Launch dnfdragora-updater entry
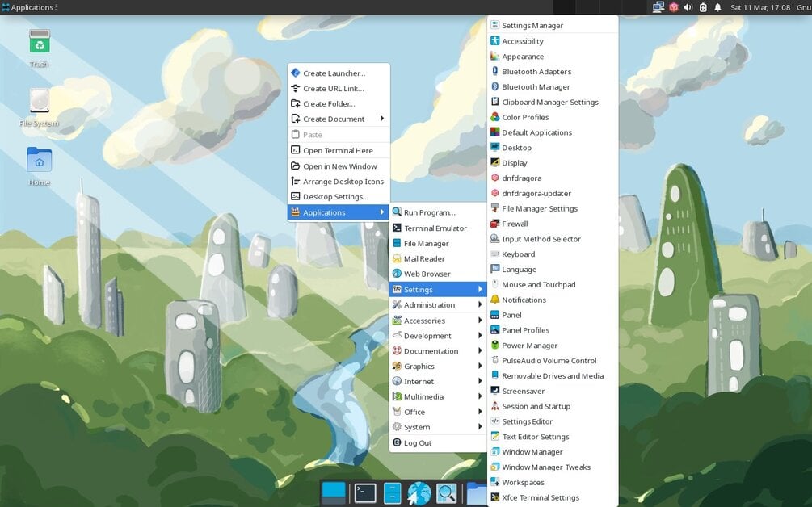Screen dimensions: 812x507 point(553,193)
